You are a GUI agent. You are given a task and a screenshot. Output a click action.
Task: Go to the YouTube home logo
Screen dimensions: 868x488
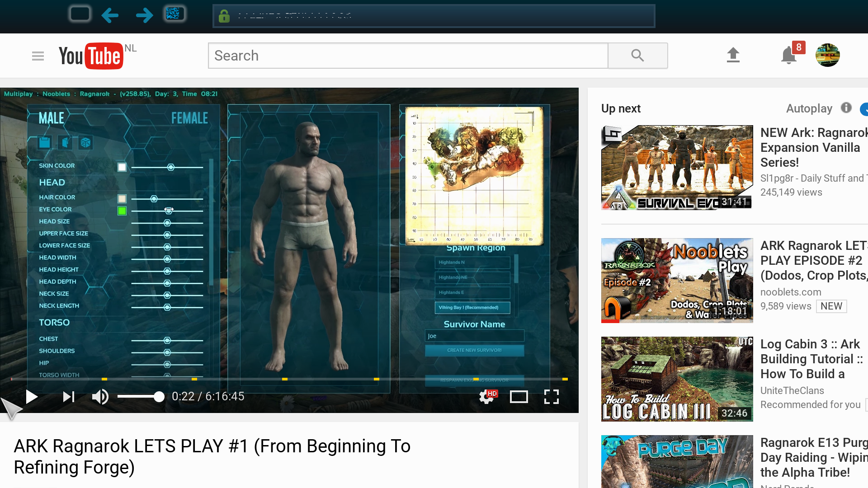pyautogui.click(x=91, y=56)
